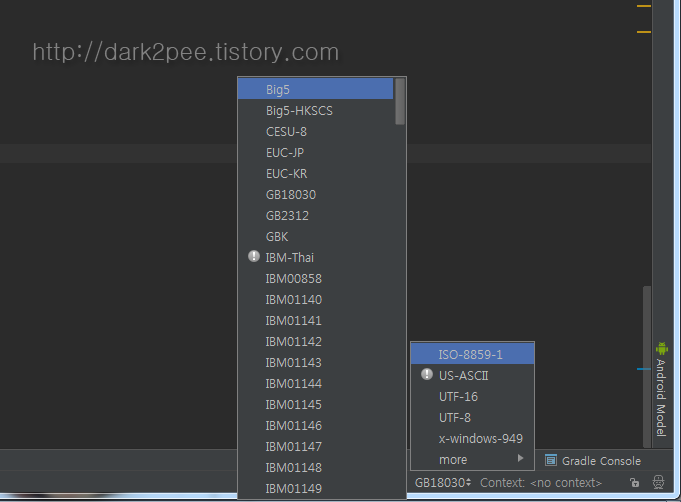681x502 pixels.
Task: Choose UTF-16 encoding
Action: pyautogui.click(x=473, y=396)
